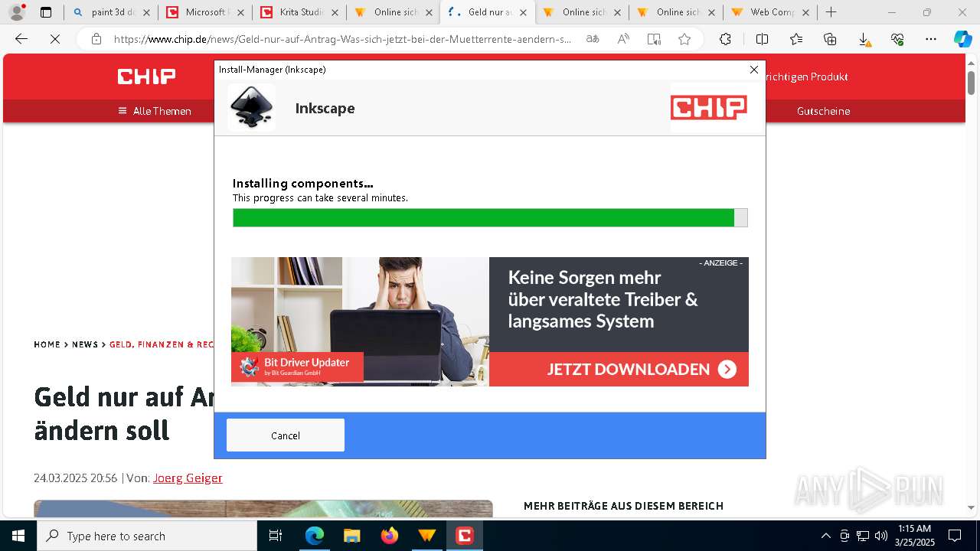The height and width of the screenshot is (551, 980).
Task: Click the browser address bar URL
Action: pos(342,39)
